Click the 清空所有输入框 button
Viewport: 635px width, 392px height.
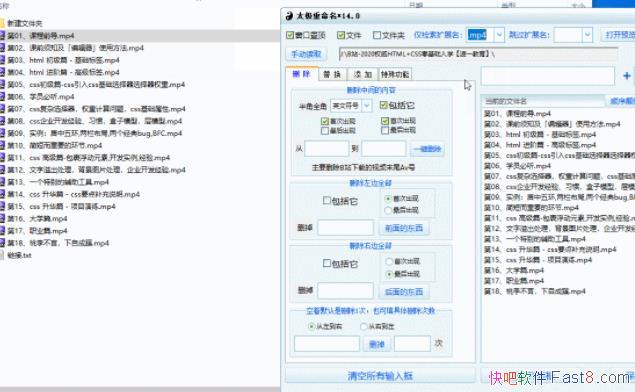click(380, 376)
